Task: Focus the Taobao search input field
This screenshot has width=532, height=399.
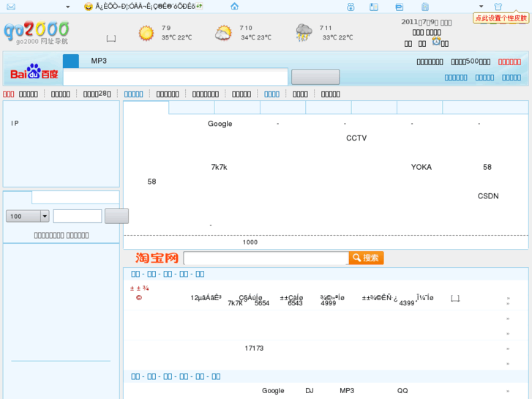Action: pos(266,258)
